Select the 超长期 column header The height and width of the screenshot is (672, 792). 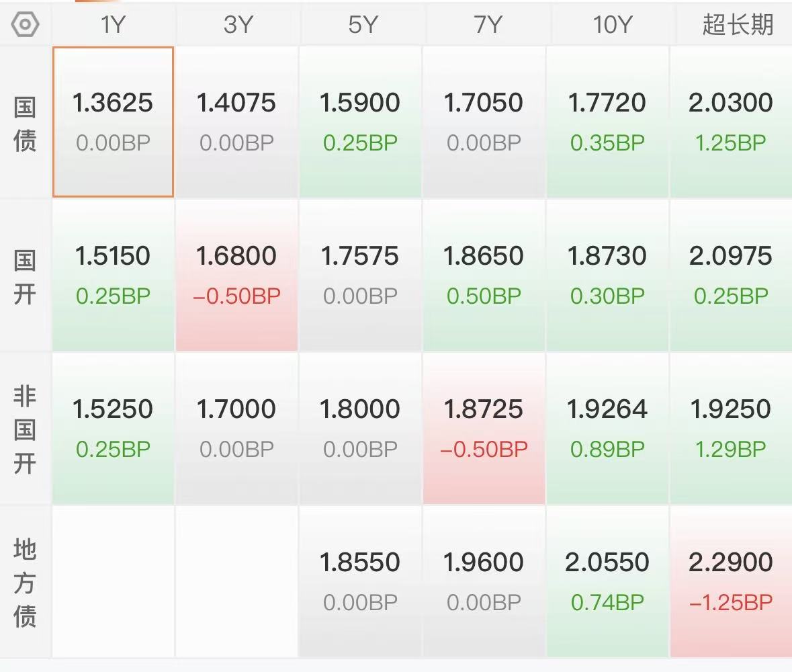(x=737, y=25)
